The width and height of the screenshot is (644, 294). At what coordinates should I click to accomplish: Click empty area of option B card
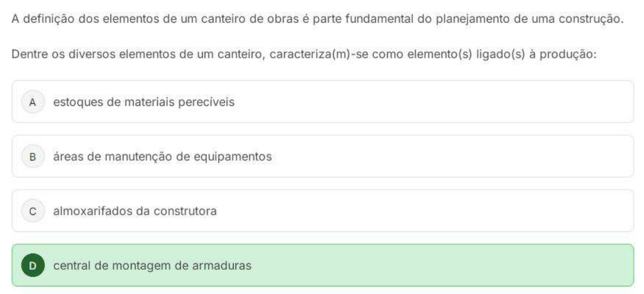click(x=433, y=157)
